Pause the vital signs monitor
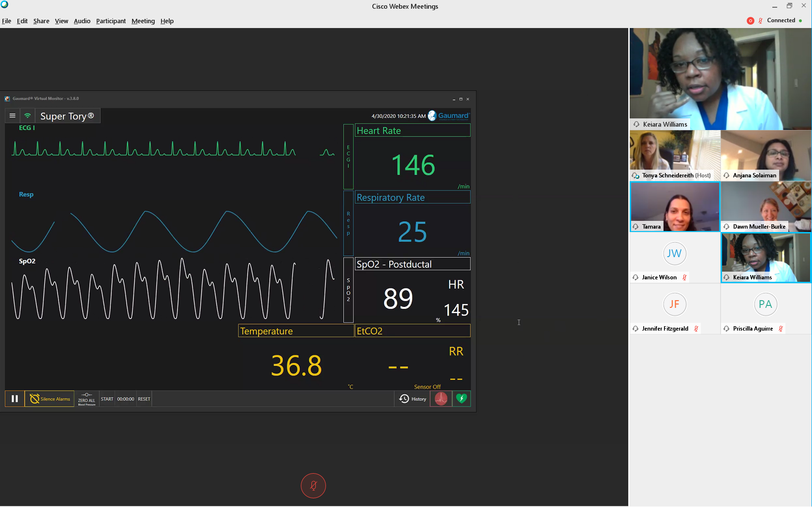The width and height of the screenshot is (812, 507). 15,399
